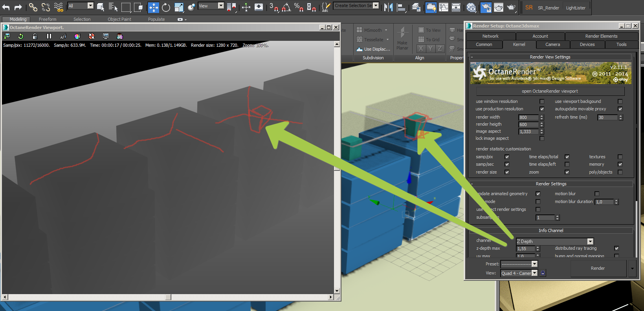Open the View 'Quad 4 - Camera' dropdown
The height and width of the screenshot is (311, 644).
click(519, 273)
